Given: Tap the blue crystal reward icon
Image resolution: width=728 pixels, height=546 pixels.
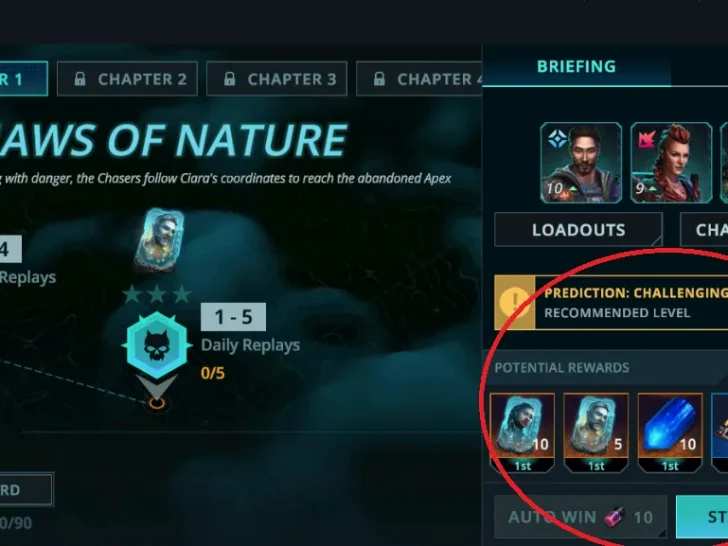Looking at the screenshot, I should point(670,433).
